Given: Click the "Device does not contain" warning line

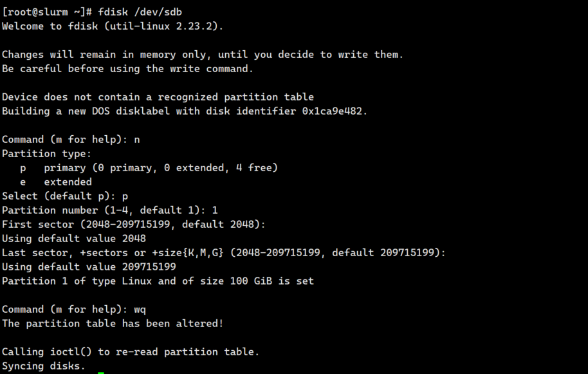Looking at the screenshot, I should coord(158,97).
